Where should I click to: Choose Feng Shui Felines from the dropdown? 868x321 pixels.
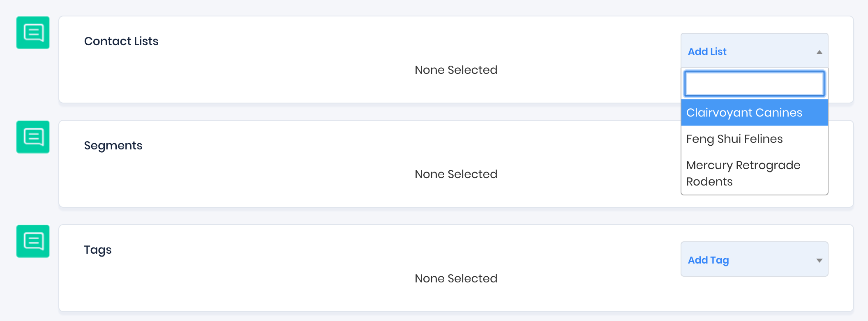click(x=734, y=139)
